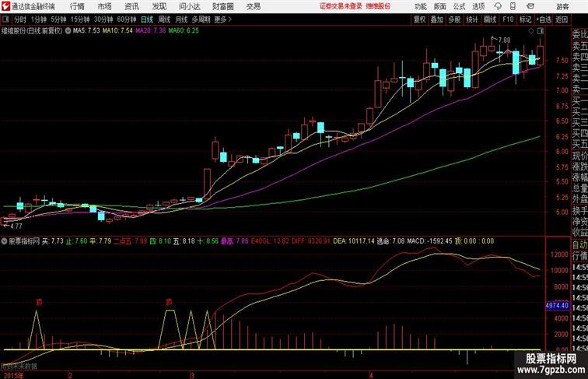The height and width of the screenshot is (379, 588).
Task: Switch to the 分时 chart tab
Action: 20,19
